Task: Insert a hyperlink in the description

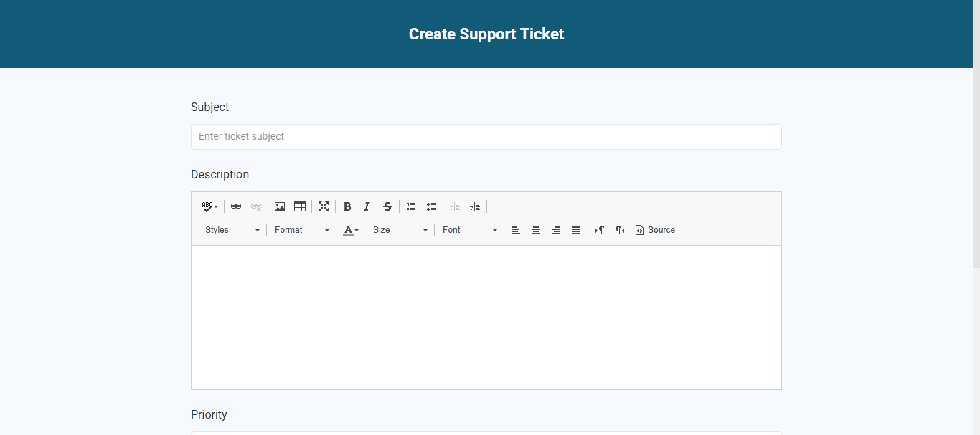Action: (236, 206)
